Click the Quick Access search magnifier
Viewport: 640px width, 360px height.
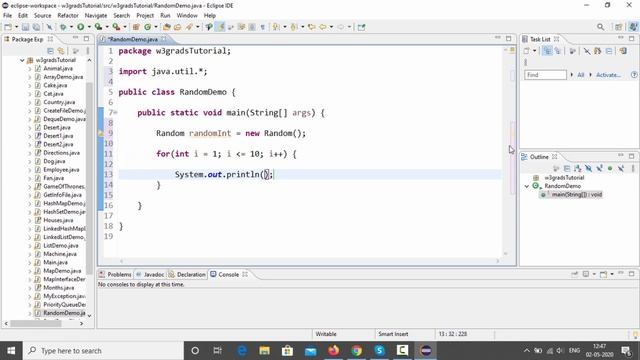point(600,27)
